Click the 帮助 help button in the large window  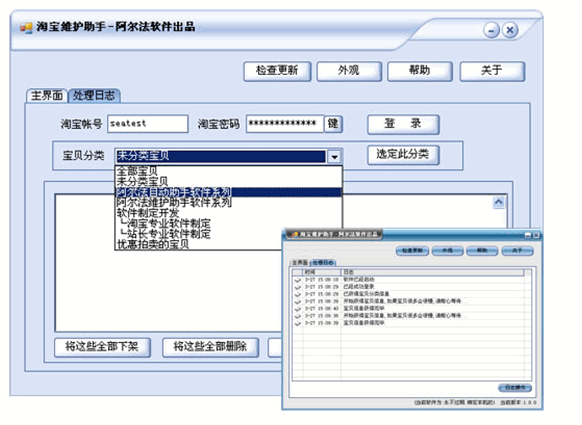[419, 71]
